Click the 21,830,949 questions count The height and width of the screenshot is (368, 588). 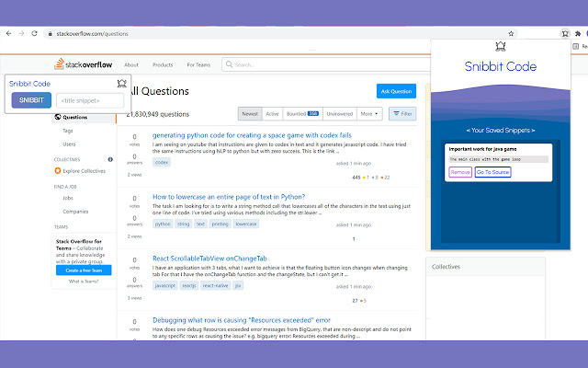[x=157, y=114]
